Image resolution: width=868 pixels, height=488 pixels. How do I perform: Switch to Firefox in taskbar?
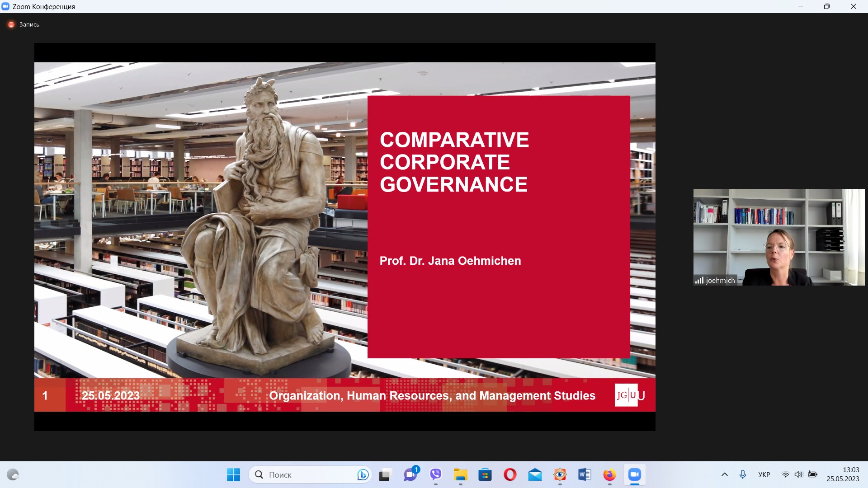[x=609, y=474]
